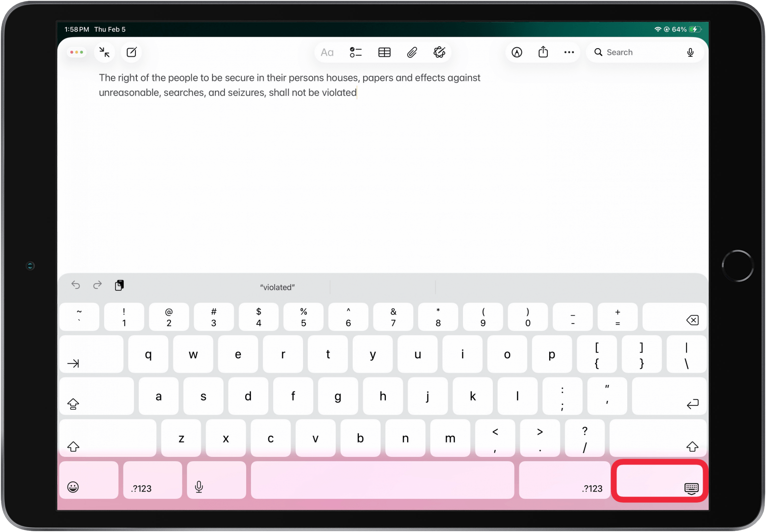Tap the window controls three colored dots
This screenshot has height=532, width=766.
pyautogui.click(x=77, y=52)
